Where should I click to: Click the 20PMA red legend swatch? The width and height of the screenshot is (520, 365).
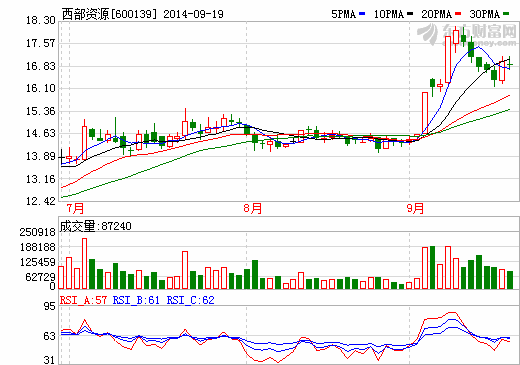pyautogui.click(x=458, y=14)
